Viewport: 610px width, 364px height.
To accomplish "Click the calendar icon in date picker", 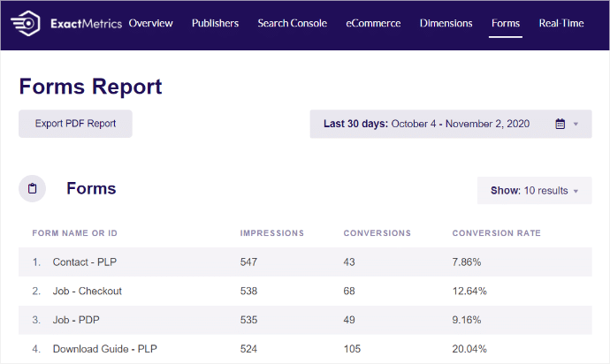I will coord(560,124).
